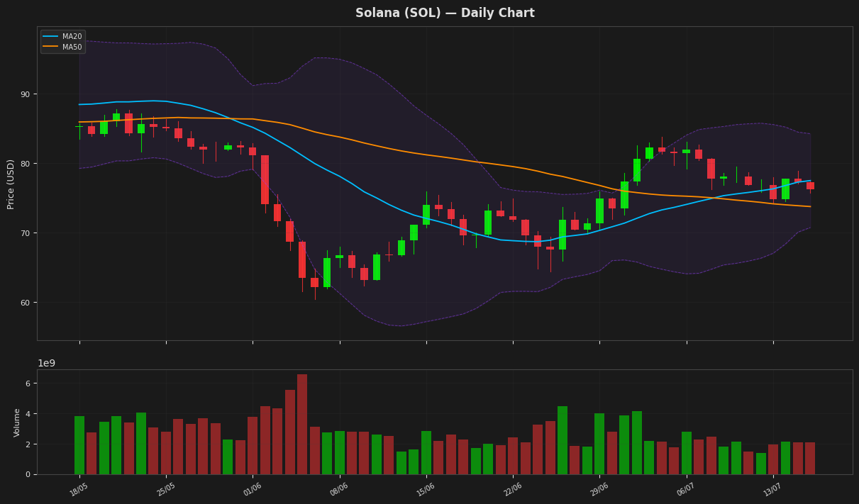The image size is (859, 504).
Task: Click the 13/07 date label on x-axis
Action: point(772,489)
